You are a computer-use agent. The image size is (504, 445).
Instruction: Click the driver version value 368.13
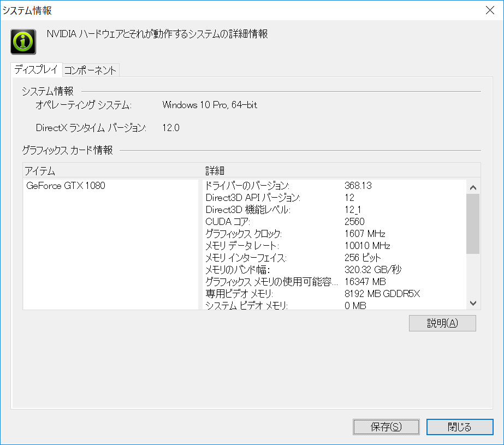coord(358,186)
